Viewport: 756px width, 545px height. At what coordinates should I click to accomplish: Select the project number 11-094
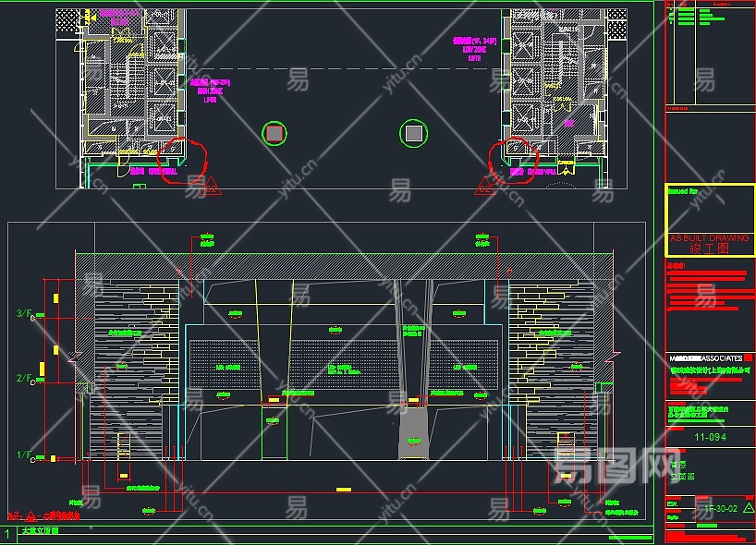click(x=709, y=439)
